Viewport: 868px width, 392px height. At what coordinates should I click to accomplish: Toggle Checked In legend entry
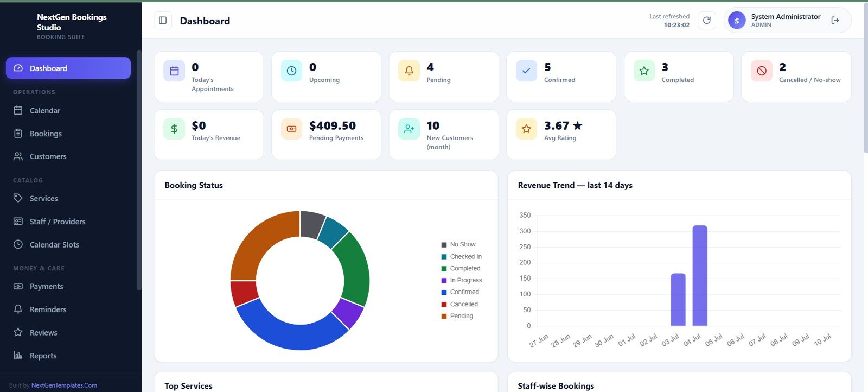(x=462, y=257)
